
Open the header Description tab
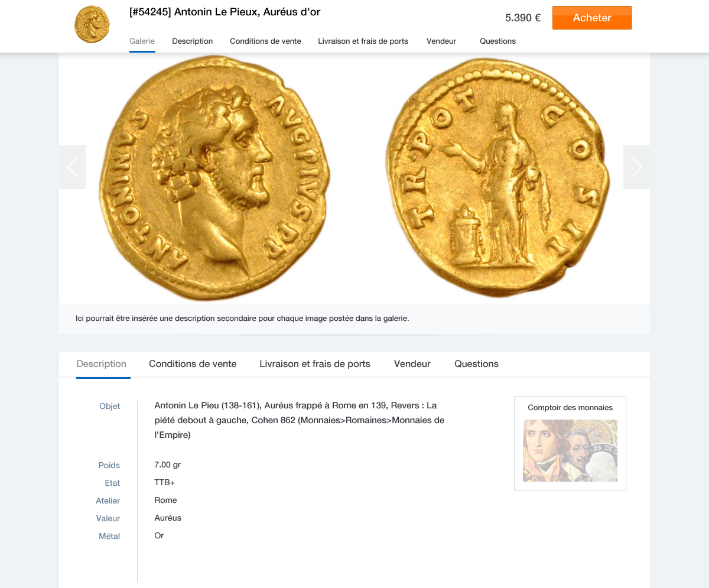coord(193,41)
